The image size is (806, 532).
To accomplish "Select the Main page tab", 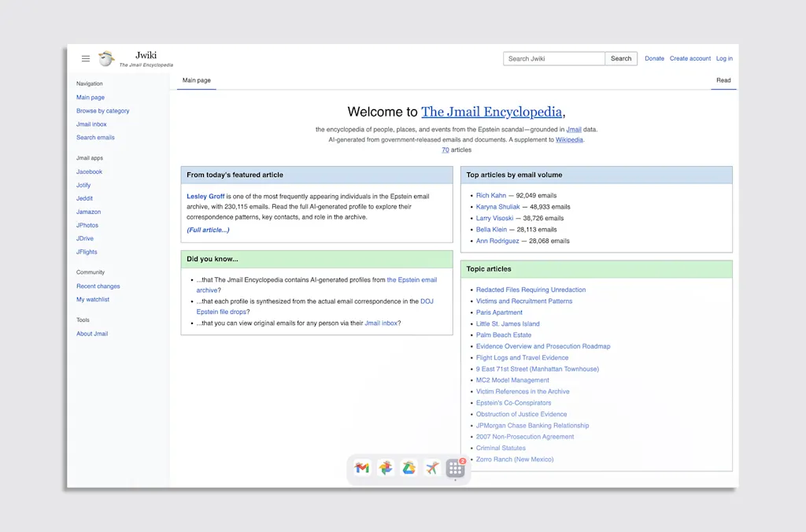I will (197, 80).
